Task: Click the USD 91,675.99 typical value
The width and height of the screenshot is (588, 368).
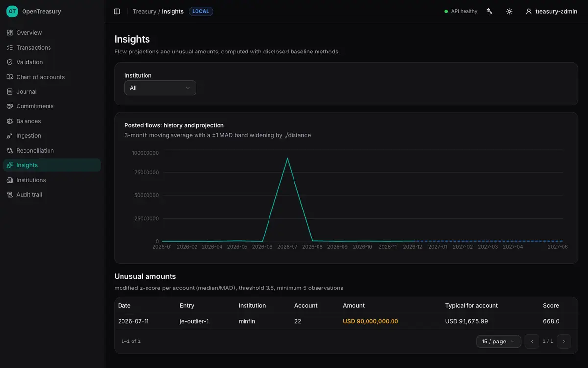Action: [466, 321]
